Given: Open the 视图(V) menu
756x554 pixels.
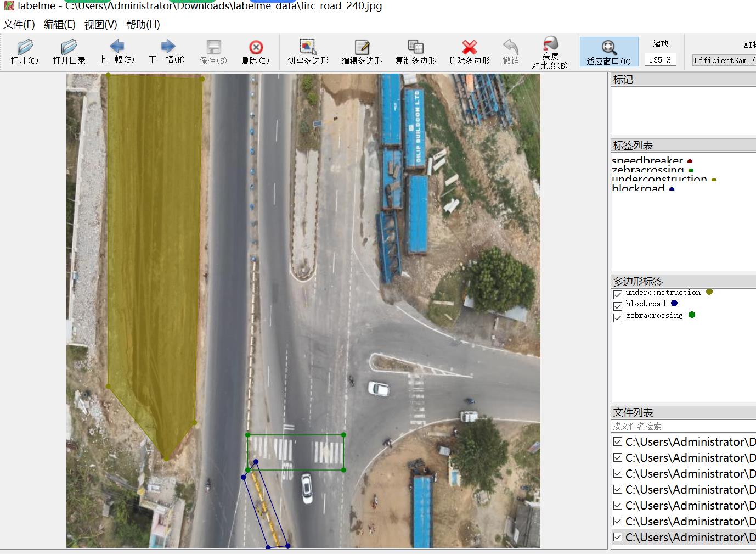Looking at the screenshot, I should tap(100, 25).
